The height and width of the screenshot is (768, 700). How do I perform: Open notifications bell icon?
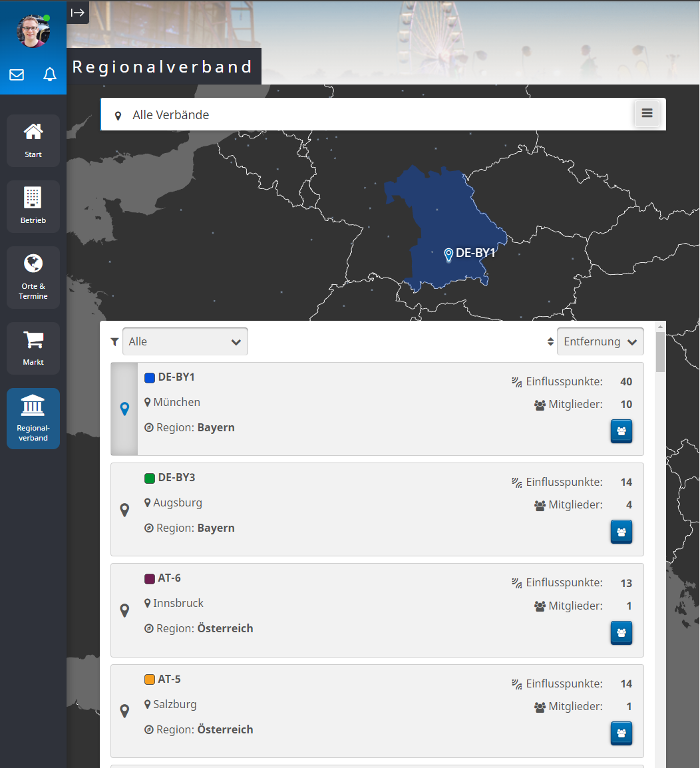(x=50, y=75)
